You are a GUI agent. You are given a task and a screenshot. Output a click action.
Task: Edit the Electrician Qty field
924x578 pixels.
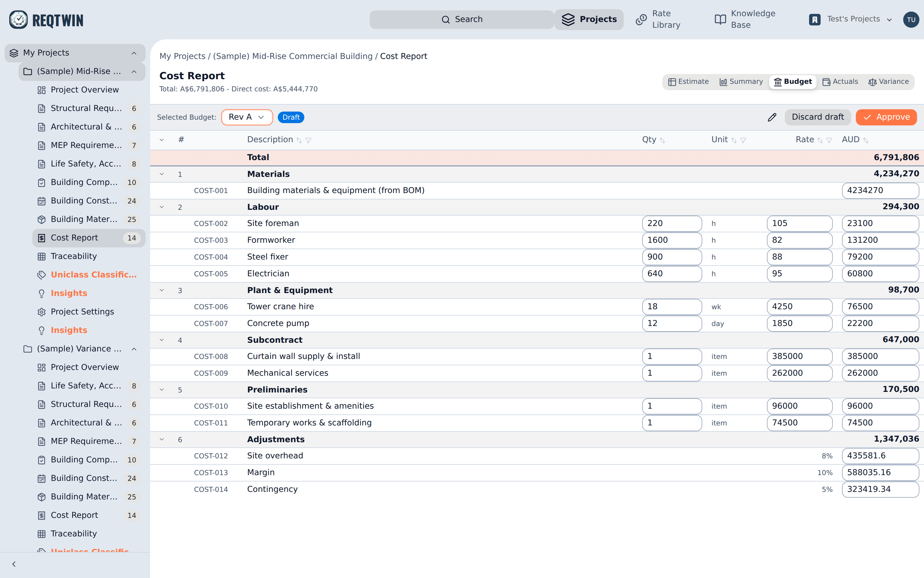(672, 274)
